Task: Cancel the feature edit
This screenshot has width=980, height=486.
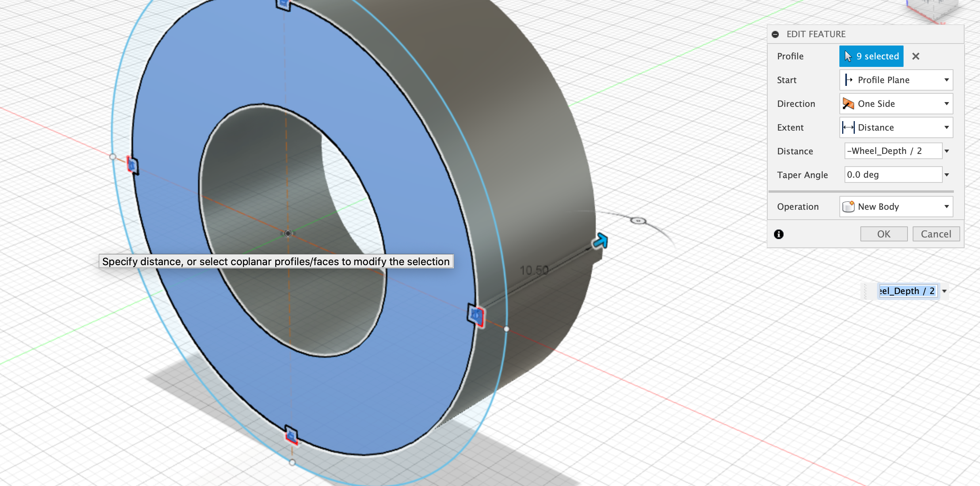Action: [936, 234]
